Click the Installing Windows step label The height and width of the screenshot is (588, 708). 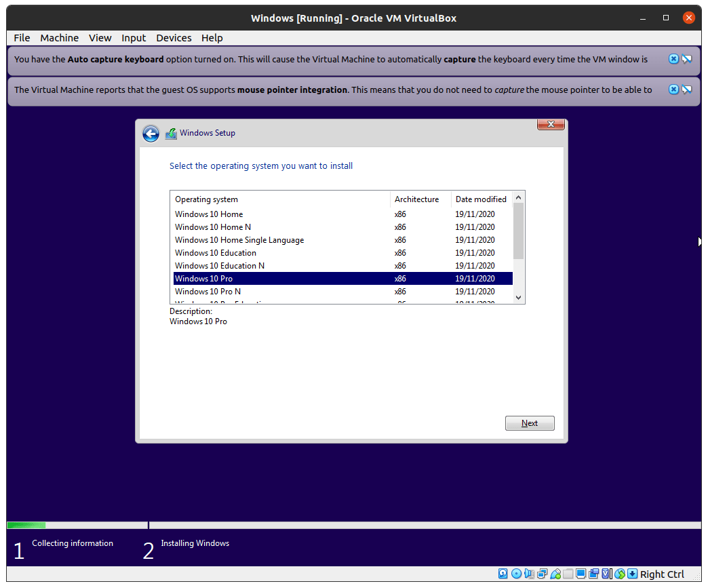pos(195,543)
